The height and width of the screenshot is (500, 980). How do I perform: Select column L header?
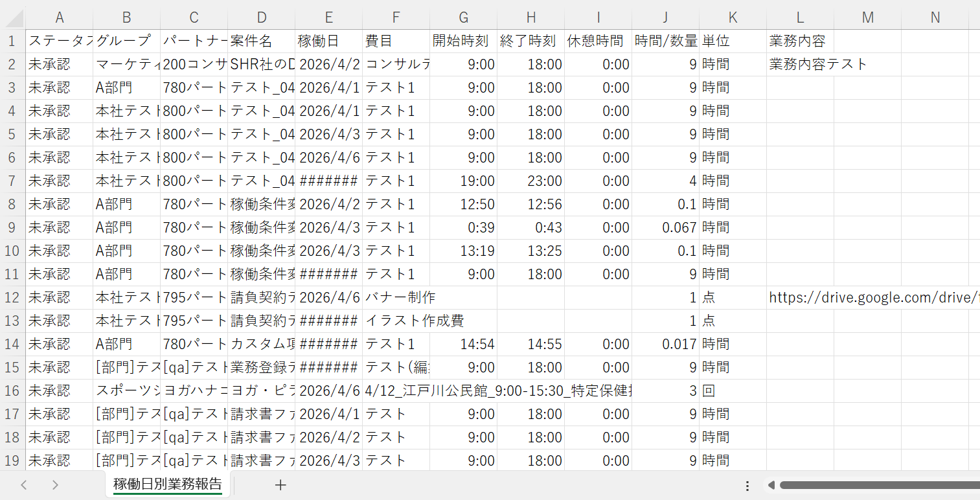(x=801, y=18)
